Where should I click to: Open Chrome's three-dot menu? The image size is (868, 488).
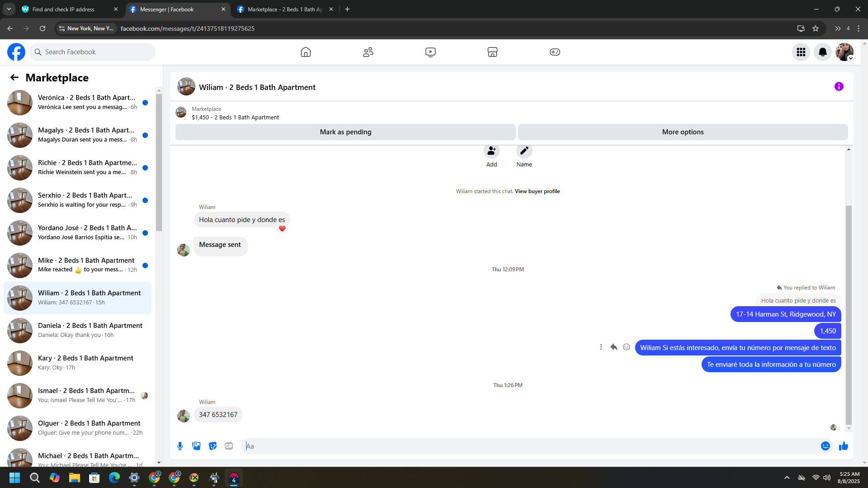click(x=859, y=28)
